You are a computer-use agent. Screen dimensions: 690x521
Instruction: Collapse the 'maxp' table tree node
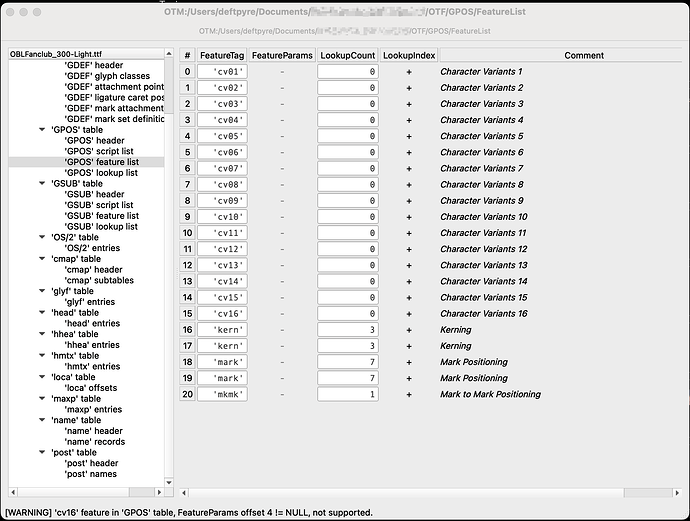tap(42, 398)
